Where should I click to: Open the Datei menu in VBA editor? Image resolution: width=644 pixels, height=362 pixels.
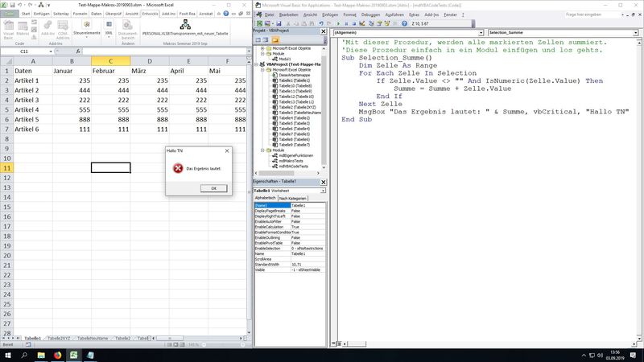pos(269,14)
